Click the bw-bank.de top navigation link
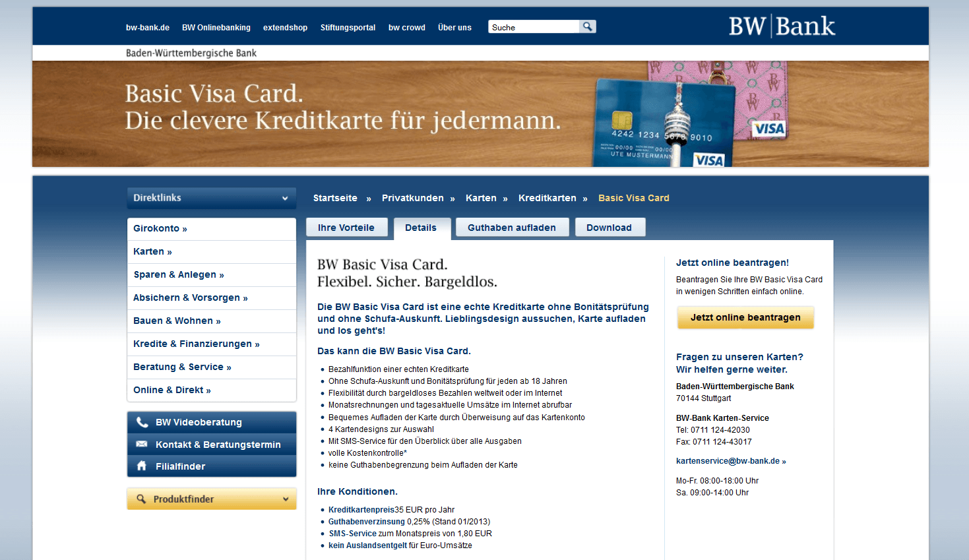 point(148,28)
